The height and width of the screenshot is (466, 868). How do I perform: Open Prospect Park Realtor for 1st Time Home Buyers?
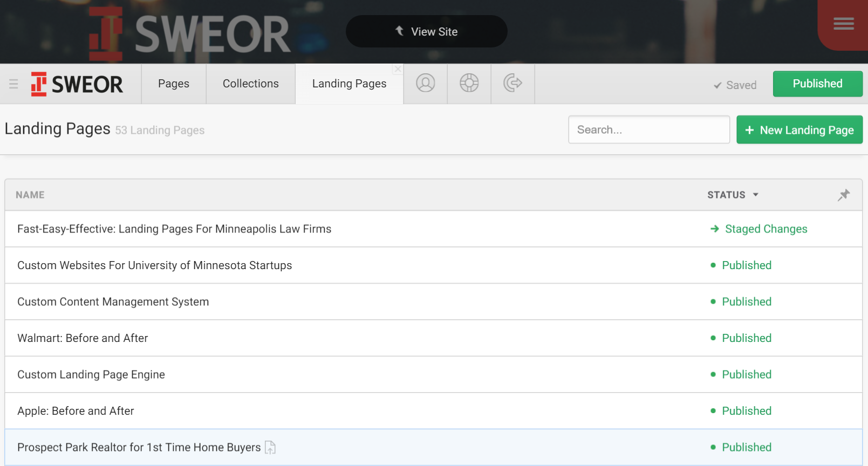[139, 447]
